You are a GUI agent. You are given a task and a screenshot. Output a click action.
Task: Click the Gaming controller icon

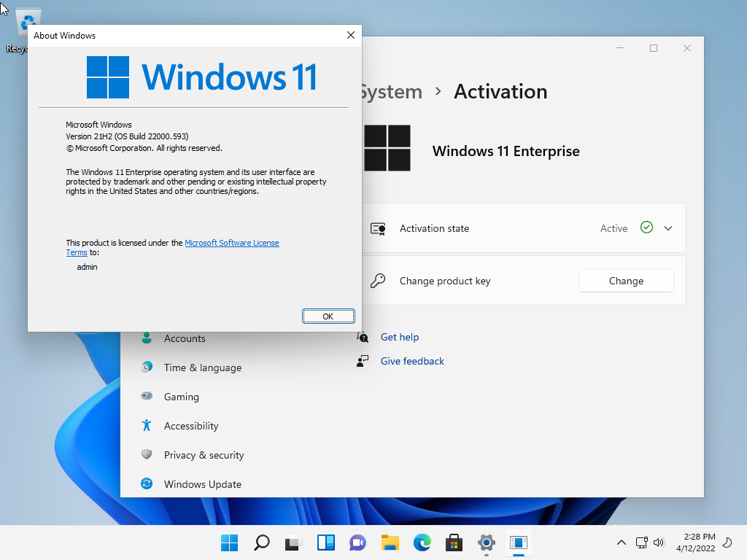tap(147, 396)
